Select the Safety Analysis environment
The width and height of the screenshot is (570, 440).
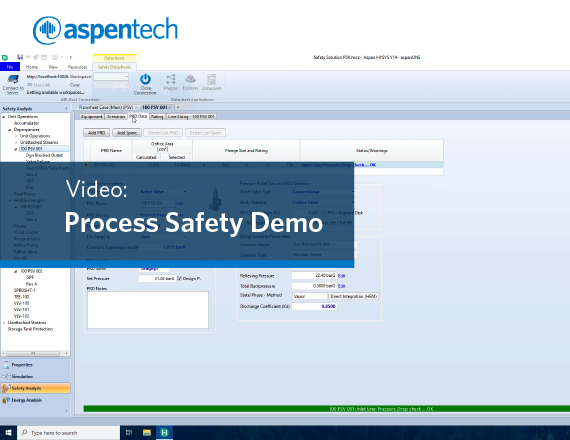(35, 388)
